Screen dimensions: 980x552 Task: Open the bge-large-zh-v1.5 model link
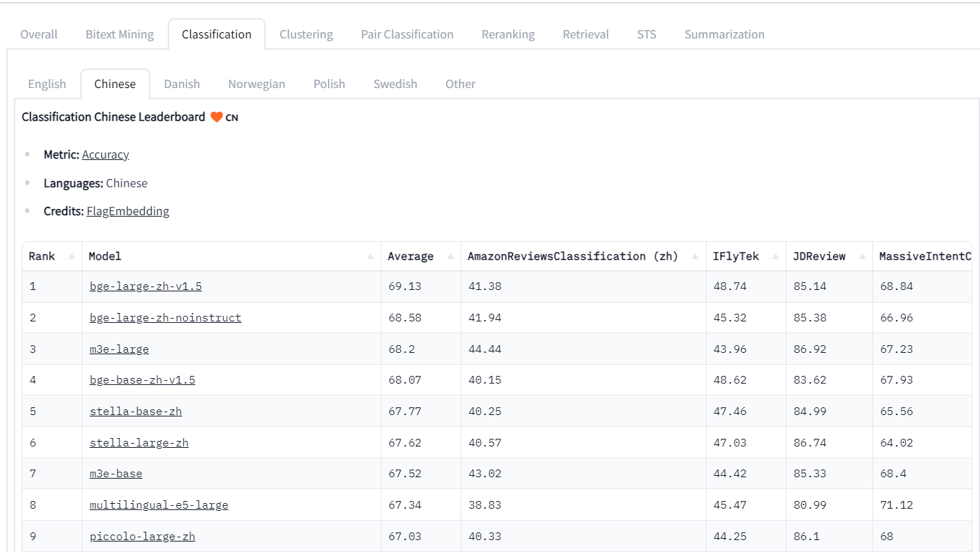[145, 286]
